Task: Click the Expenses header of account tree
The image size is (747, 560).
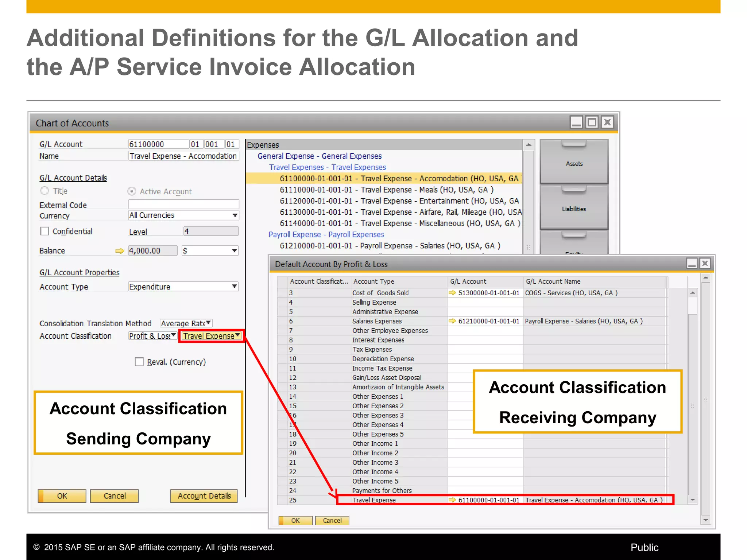Action: point(384,145)
